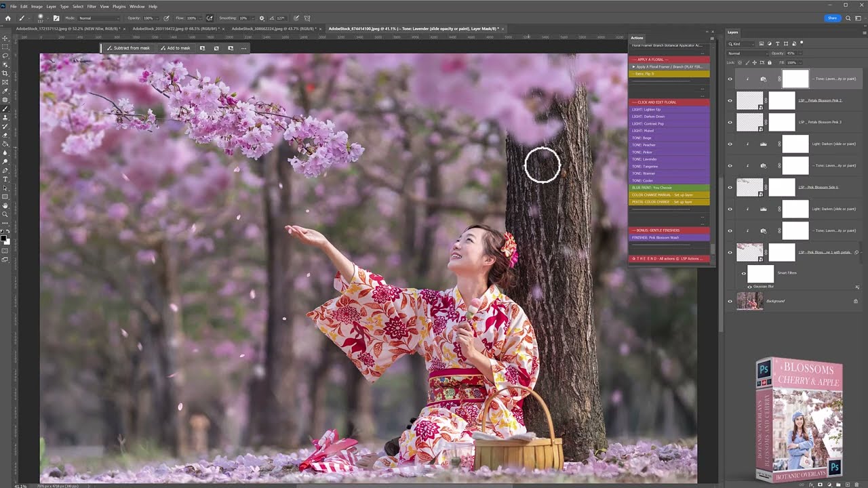The image size is (868, 488).
Task: Filter layers by type layer icon
Action: point(777,43)
